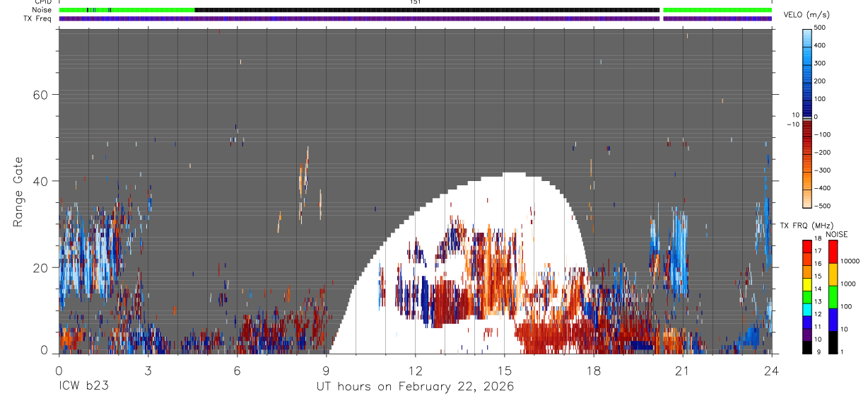Click the '16' TX frequency scale label
This screenshot has width=868, height=401.
click(x=819, y=264)
